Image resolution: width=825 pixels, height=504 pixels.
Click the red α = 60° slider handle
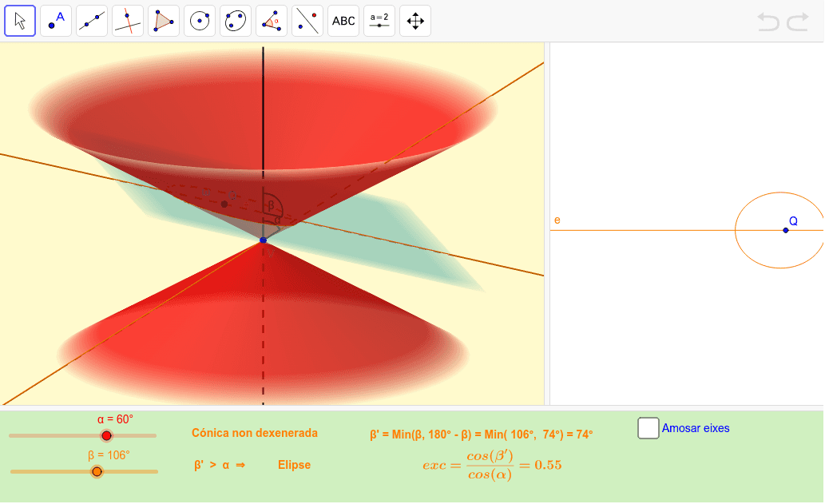(x=107, y=435)
